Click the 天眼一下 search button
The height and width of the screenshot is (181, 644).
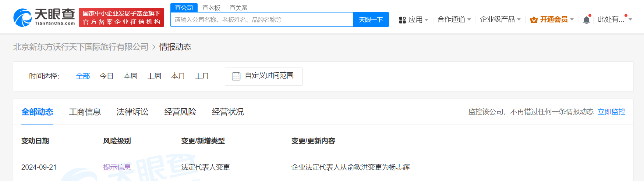point(371,19)
